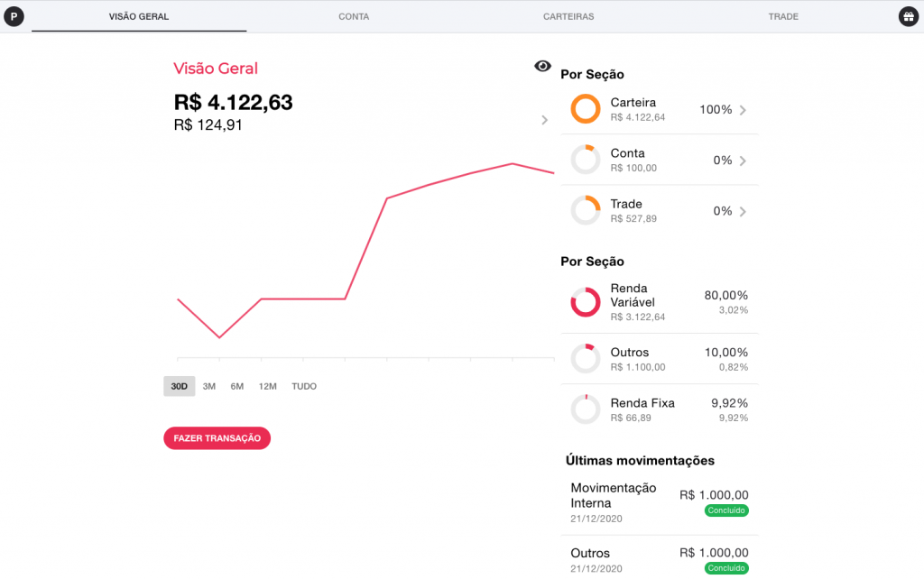
Task: Open the gift rewards icon
Action: coord(907,16)
